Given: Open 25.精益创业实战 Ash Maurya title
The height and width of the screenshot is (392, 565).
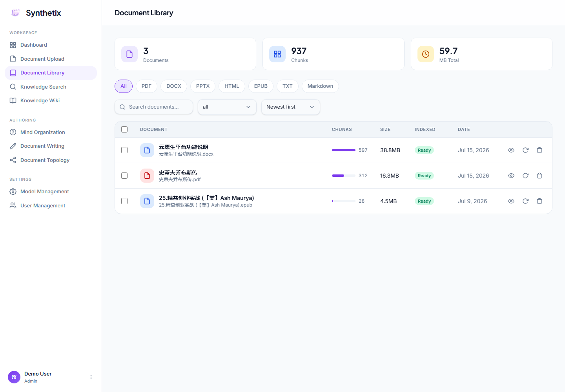Looking at the screenshot, I should point(206,198).
